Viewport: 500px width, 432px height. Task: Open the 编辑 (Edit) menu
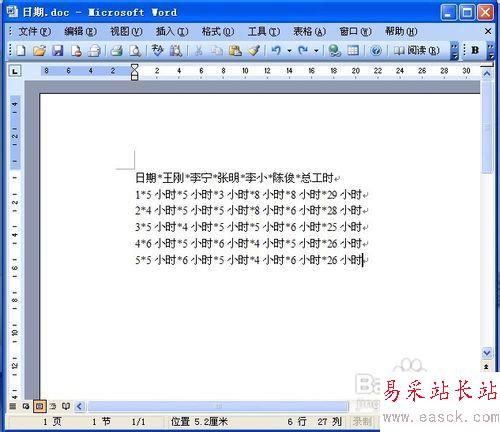pyautogui.click(x=80, y=31)
